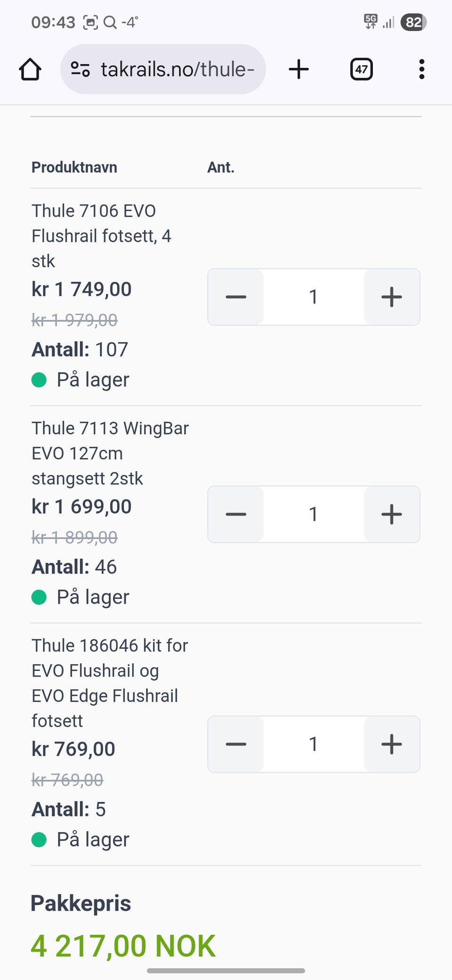Tap the takrails.no address bar URL
This screenshot has height=980, width=452.
[x=177, y=69]
